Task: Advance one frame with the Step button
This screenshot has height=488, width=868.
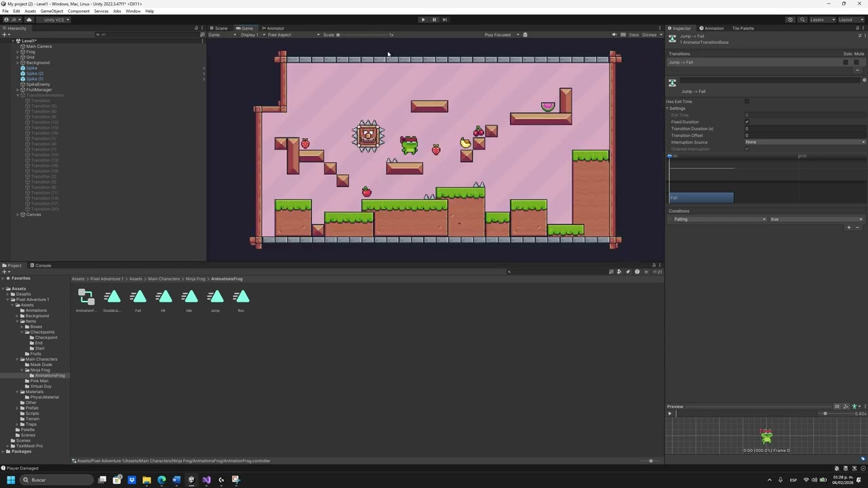Action: (x=445, y=20)
